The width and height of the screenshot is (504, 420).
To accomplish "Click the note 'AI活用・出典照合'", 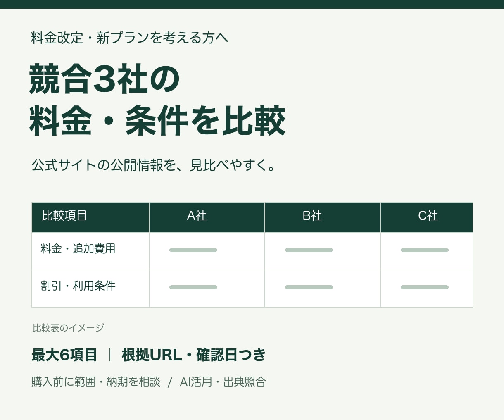I will [x=223, y=382].
